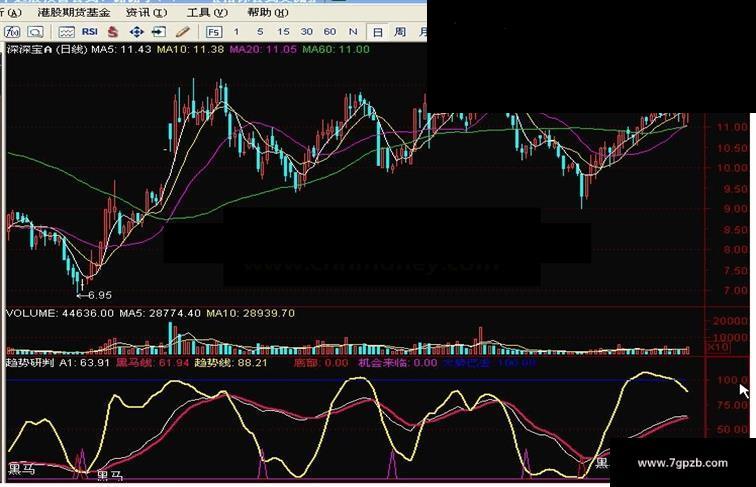Click the 深深宝A (日线) stock title
The image size is (756, 487).
[x=47, y=49]
